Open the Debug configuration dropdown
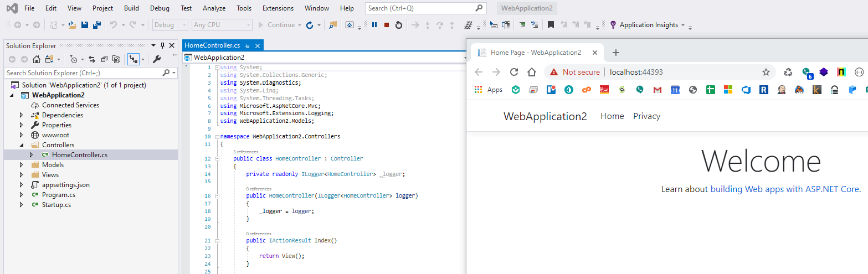The image size is (868, 274). [171, 25]
